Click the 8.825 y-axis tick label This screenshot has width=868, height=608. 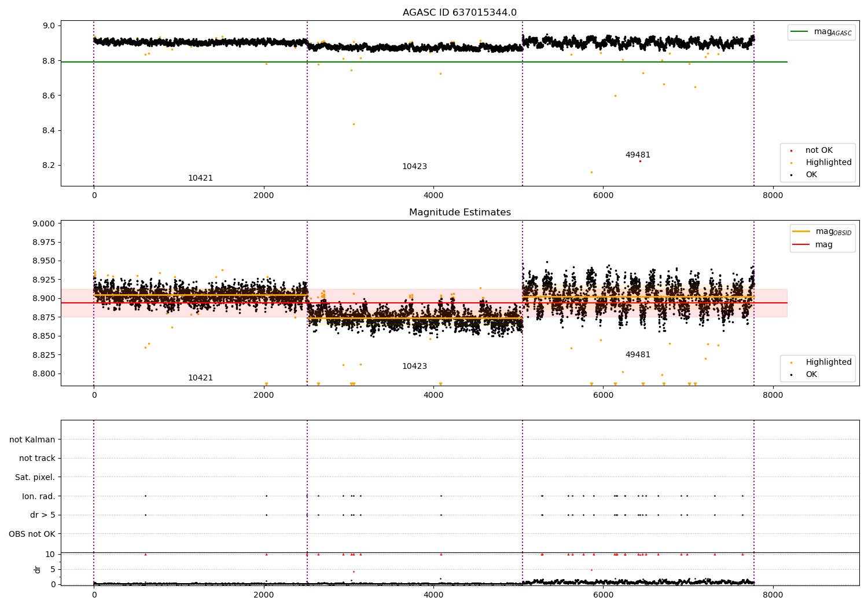(x=44, y=355)
